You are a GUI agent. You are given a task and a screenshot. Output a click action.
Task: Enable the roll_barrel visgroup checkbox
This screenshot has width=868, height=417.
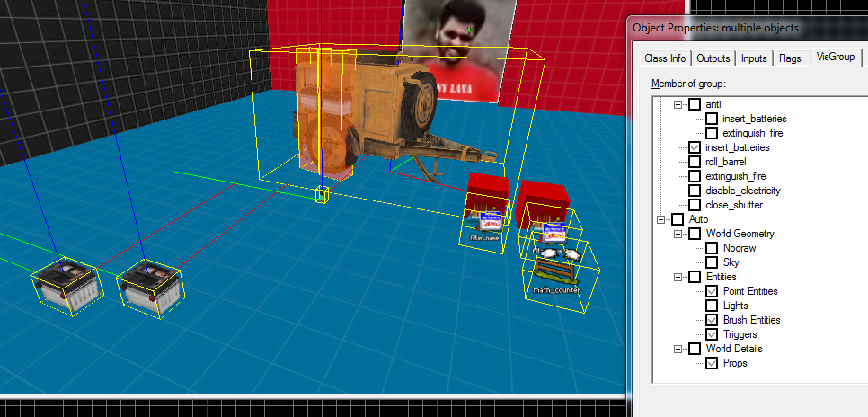pos(694,162)
